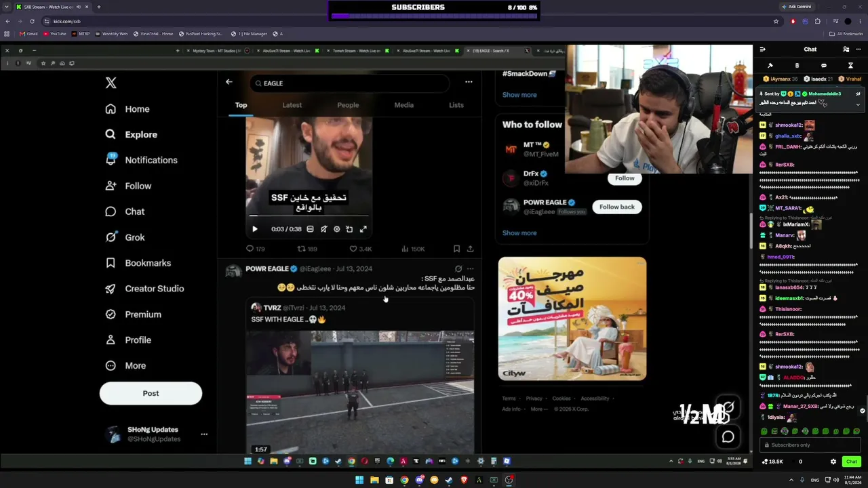Open the Grok floating button

728,408
